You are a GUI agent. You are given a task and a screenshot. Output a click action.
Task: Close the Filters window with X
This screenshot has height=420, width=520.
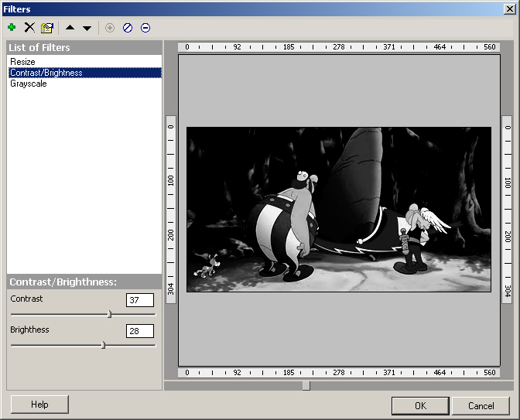coord(509,9)
